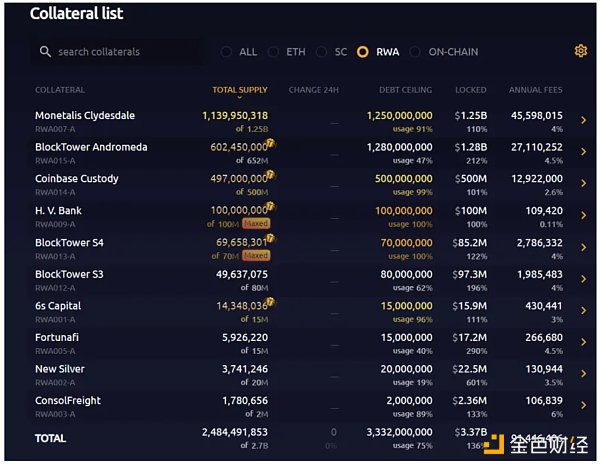
Task: Select the SC filter radio button
Action: (x=321, y=52)
